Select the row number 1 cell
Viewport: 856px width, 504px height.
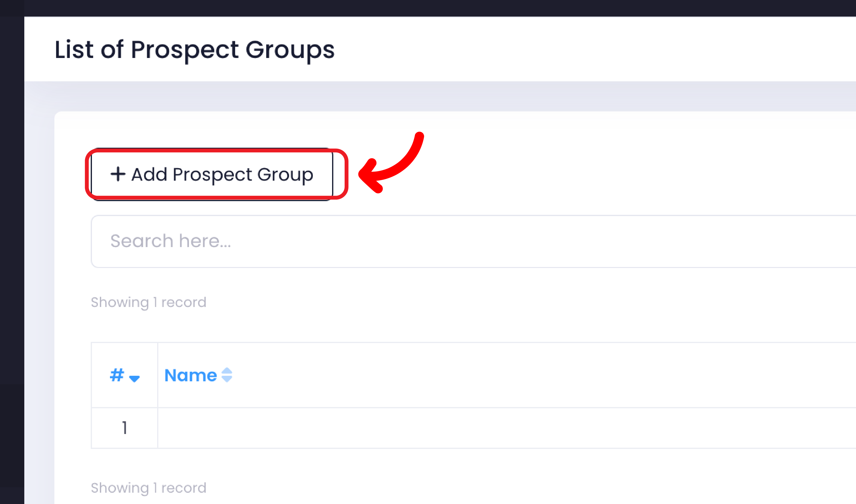(124, 427)
